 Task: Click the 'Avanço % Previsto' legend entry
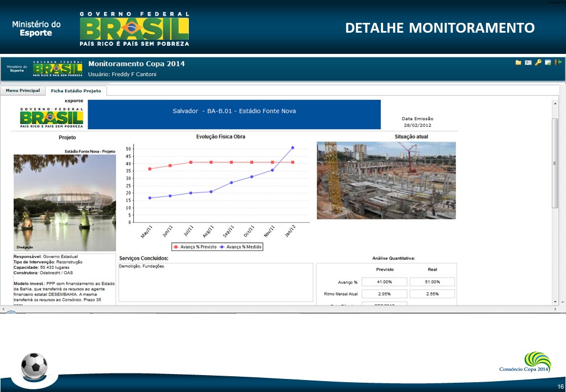click(195, 247)
